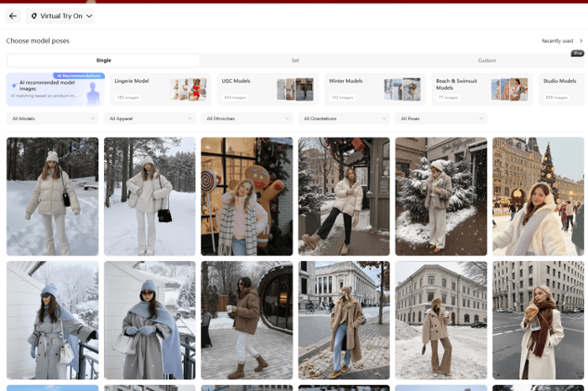The image size is (588, 391).
Task: Switch to the Set tab
Action: tap(295, 60)
